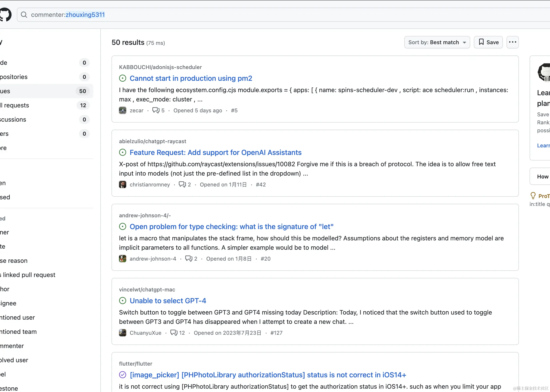Image resolution: width=550 pixels, height=392 pixels.
Task: Focus the commenter:zhouxing5311 search field
Action: [283, 15]
